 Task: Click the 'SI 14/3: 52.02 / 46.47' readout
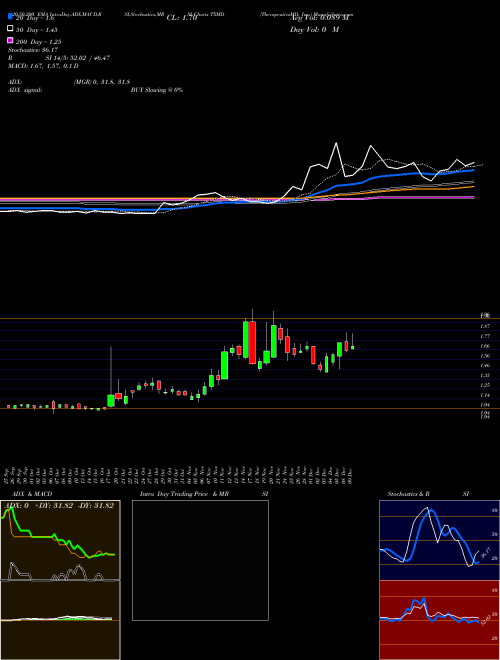tap(78, 58)
